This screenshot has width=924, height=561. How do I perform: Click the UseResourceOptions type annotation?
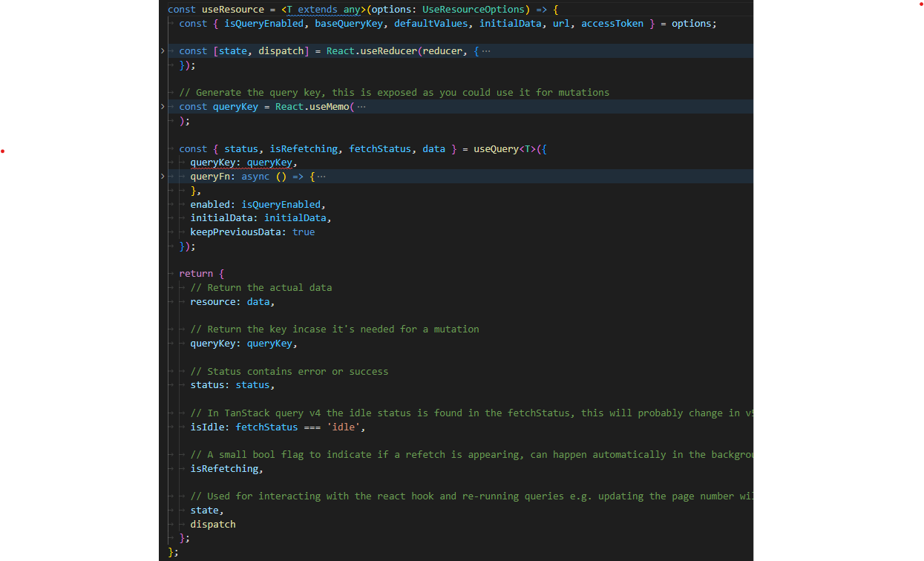point(473,10)
